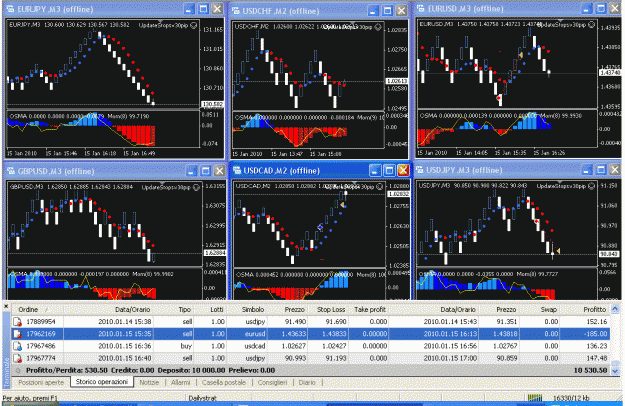Viewport: 625px width, 406px height.
Task: Maximize the EURJPY,M3 chart window
Action: (203, 9)
